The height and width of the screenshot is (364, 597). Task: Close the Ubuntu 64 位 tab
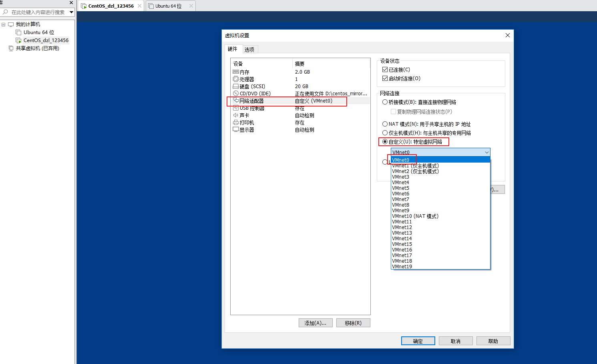pos(191,6)
